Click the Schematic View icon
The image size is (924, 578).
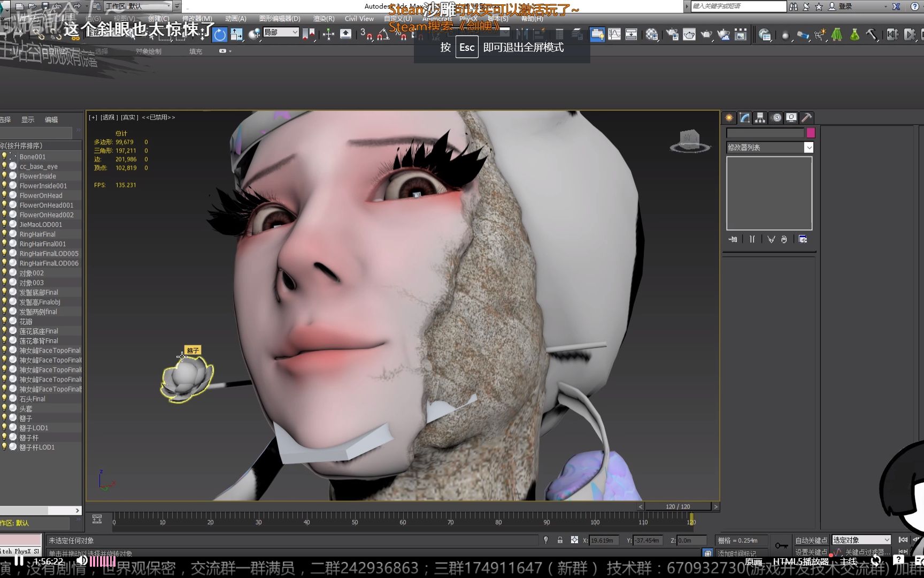click(632, 34)
